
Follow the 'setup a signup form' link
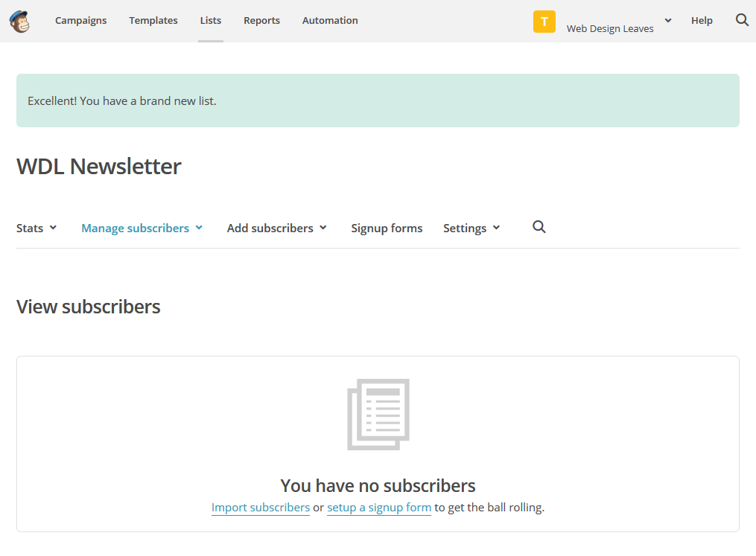(x=378, y=508)
